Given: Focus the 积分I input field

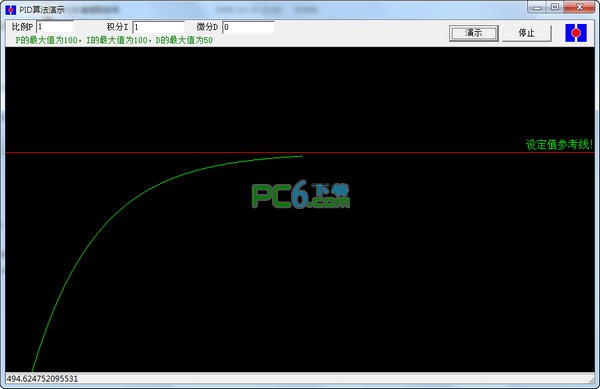Looking at the screenshot, I should [x=158, y=27].
